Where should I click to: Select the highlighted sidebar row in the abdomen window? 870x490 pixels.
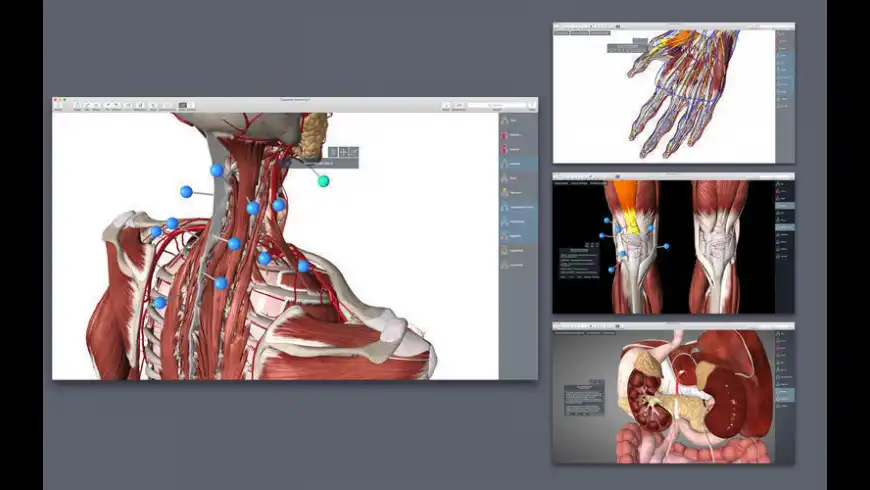point(785,395)
